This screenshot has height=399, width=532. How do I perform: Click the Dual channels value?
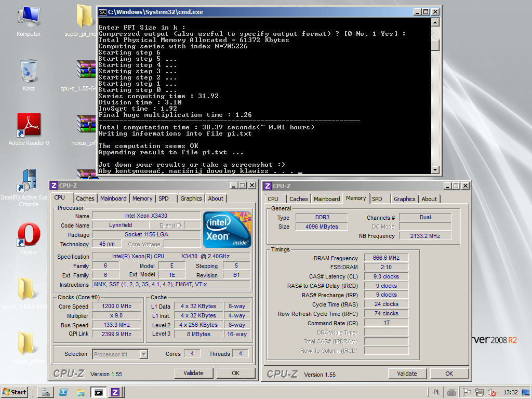425,217
